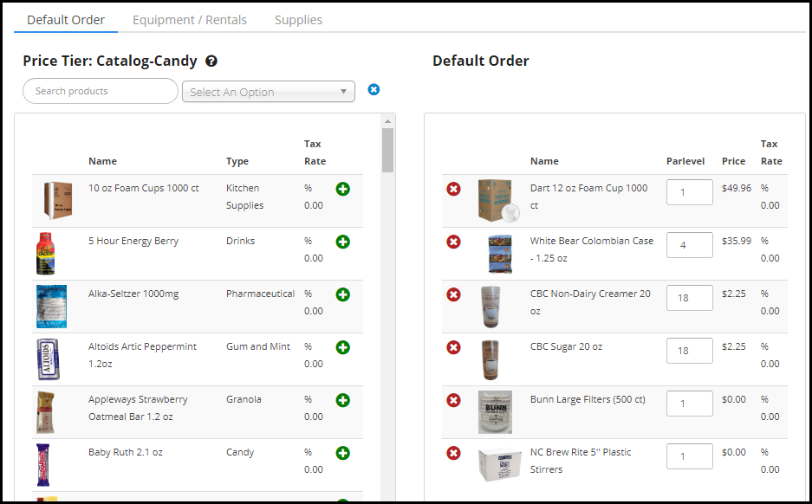This screenshot has width=812, height=504.
Task: Edit parlevel for Dart 12 oz Foam Cup
Action: [x=689, y=192]
